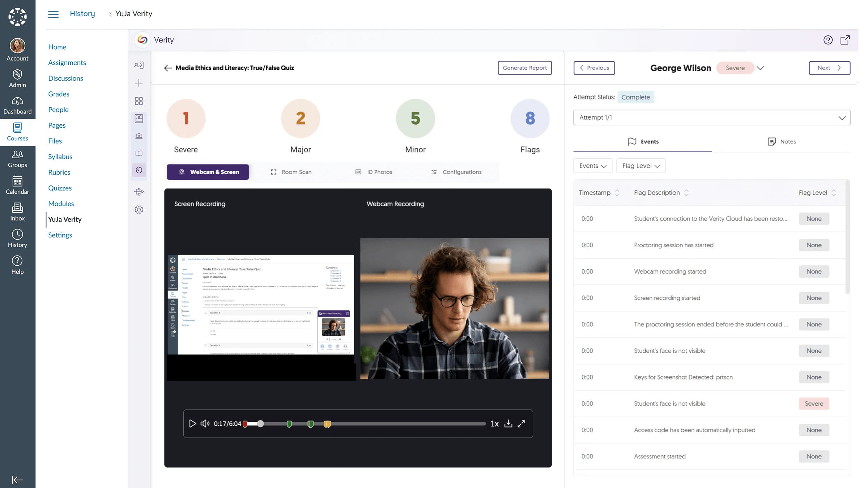Open Grades course link
Screen dimensions: 868x488
pos(59,94)
